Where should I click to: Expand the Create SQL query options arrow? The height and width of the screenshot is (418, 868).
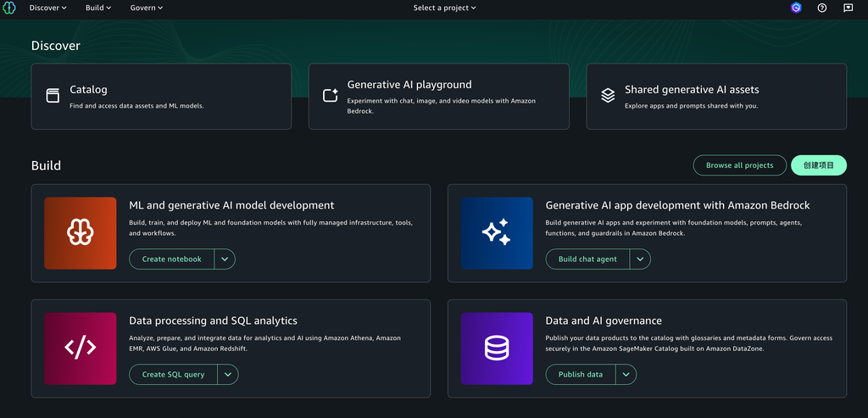228,374
